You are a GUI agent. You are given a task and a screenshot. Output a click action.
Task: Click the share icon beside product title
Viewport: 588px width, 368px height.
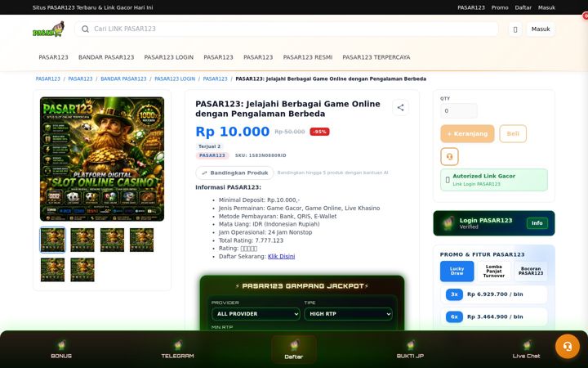coord(400,107)
